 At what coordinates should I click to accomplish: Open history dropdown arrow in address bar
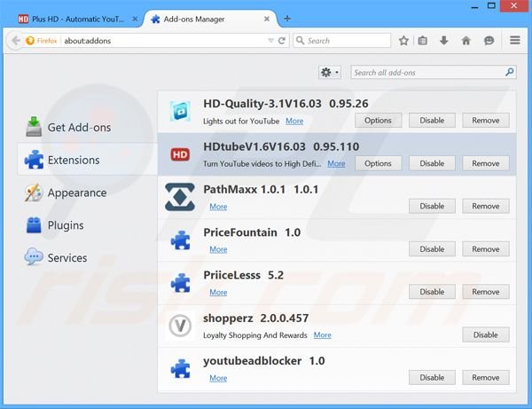(270, 41)
